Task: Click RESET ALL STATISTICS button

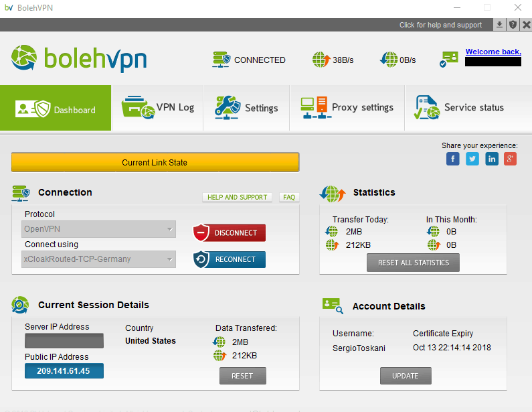Action: (414, 263)
